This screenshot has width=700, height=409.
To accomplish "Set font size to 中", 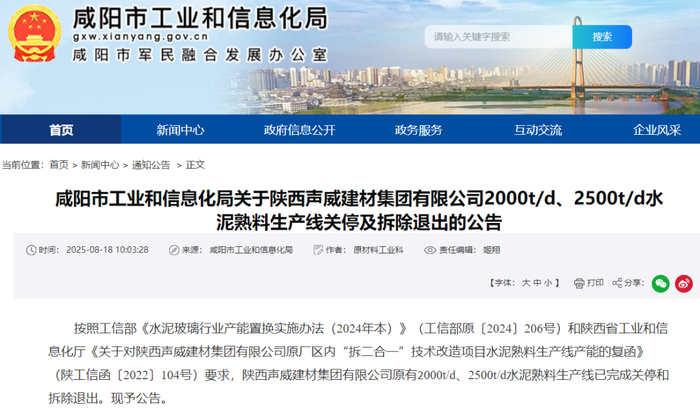I will pyautogui.click(x=537, y=283).
